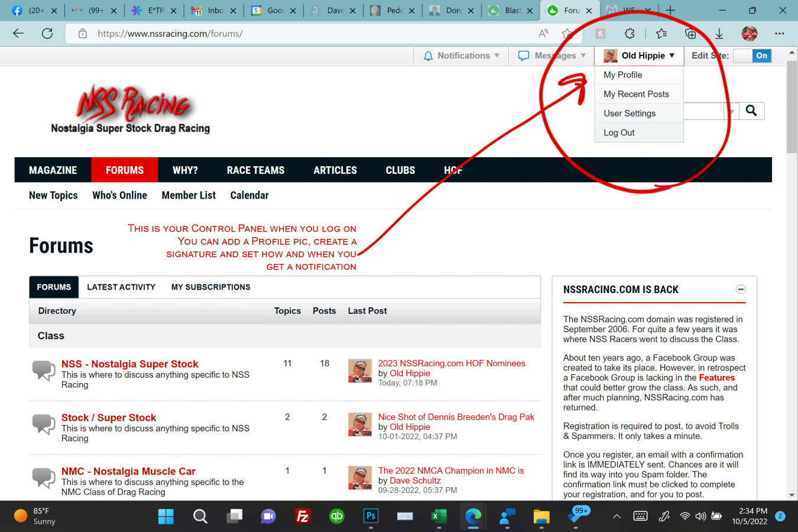This screenshot has height=532, width=798.
Task: Click the Read Aloud icon in address bar
Action: (543, 34)
